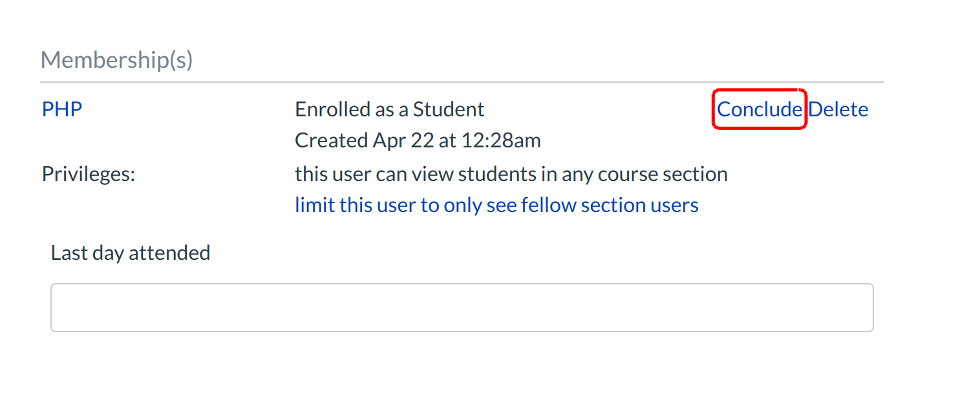
Task: Click the enrollment creation date line
Action: (418, 140)
